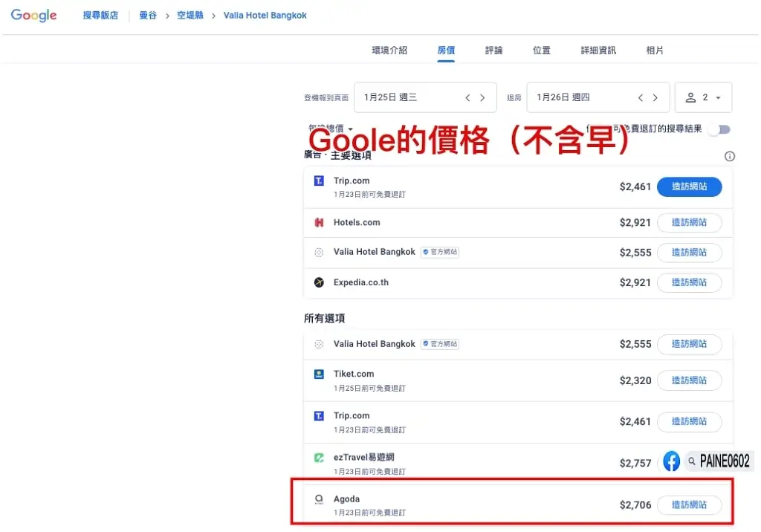The height and width of the screenshot is (532, 761).
Task: Click the 曼谷 breadcrumb link
Action: [148, 16]
